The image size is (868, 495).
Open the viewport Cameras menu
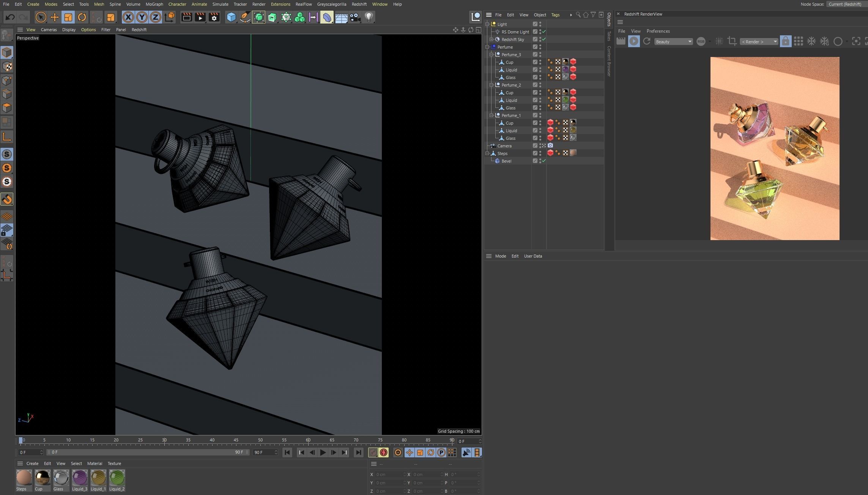pos(49,30)
